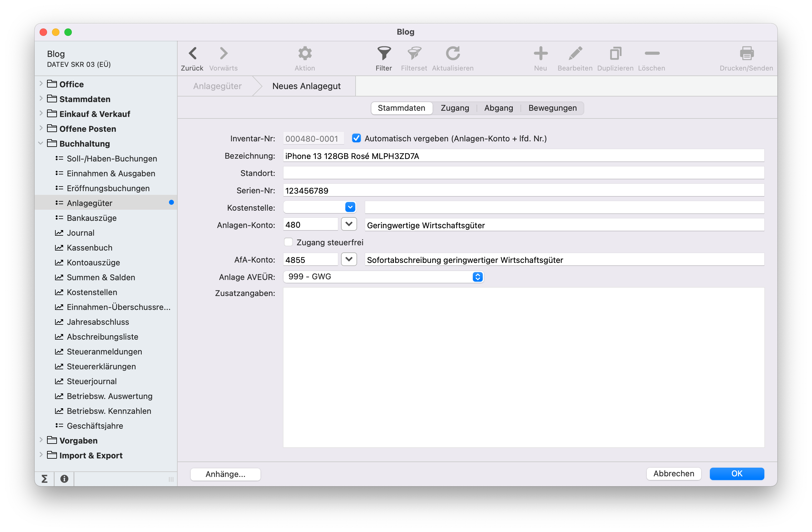
Task: Click the info icon in sidebar footer
Action: click(x=64, y=479)
